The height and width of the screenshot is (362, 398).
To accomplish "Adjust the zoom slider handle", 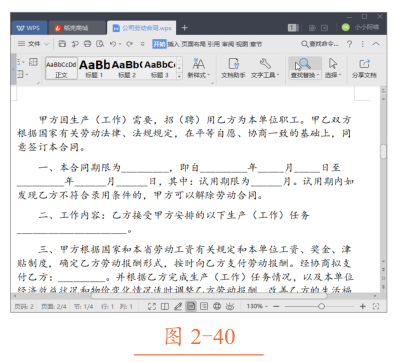I will [321, 306].
